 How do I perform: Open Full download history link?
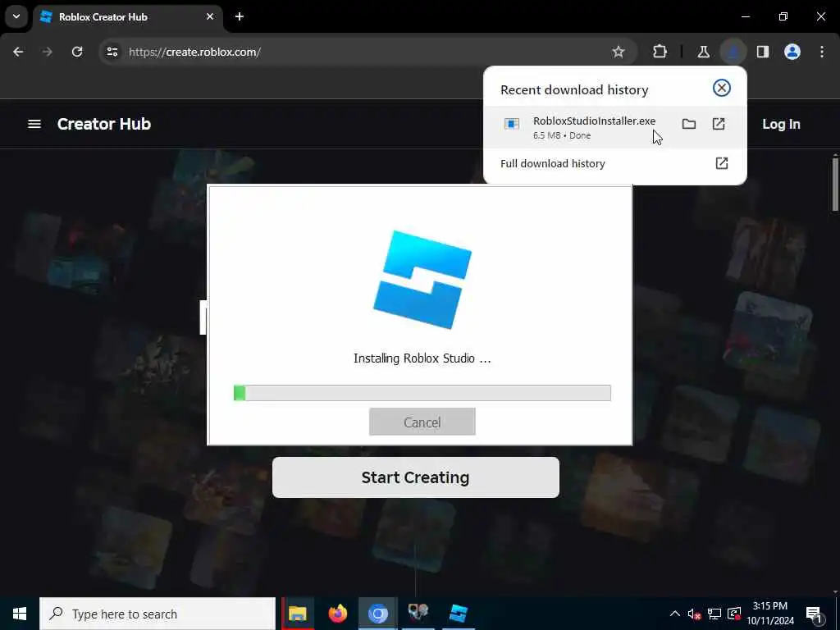tap(614, 163)
